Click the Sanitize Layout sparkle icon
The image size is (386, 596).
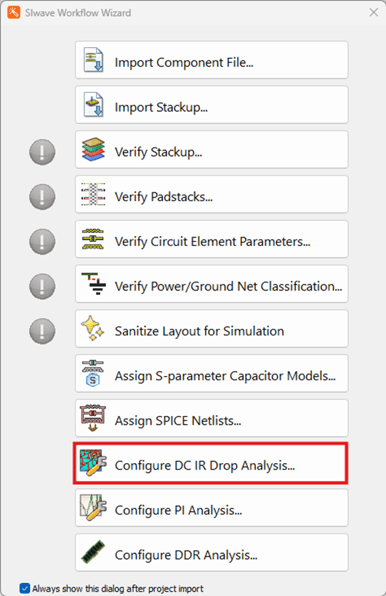coord(93,328)
